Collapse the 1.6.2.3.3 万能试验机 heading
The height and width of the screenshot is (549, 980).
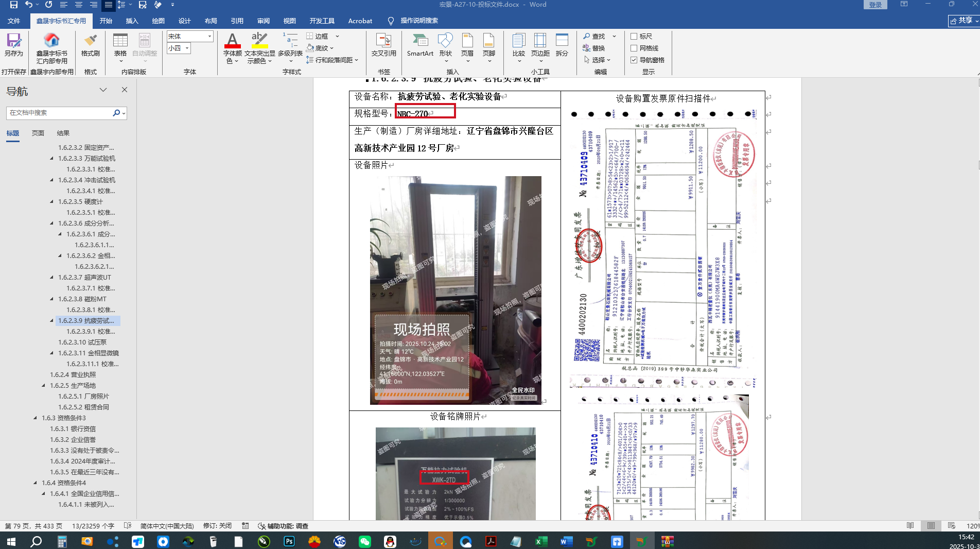click(51, 158)
